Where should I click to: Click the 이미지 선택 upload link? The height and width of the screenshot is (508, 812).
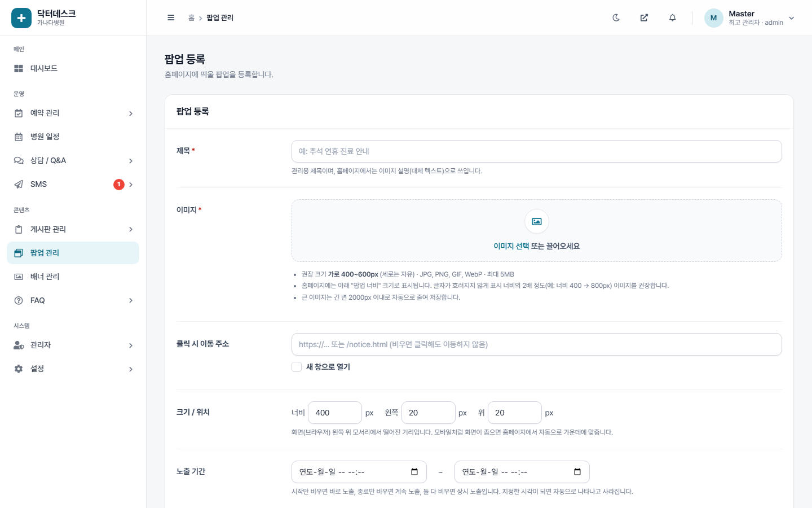point(511,246)
